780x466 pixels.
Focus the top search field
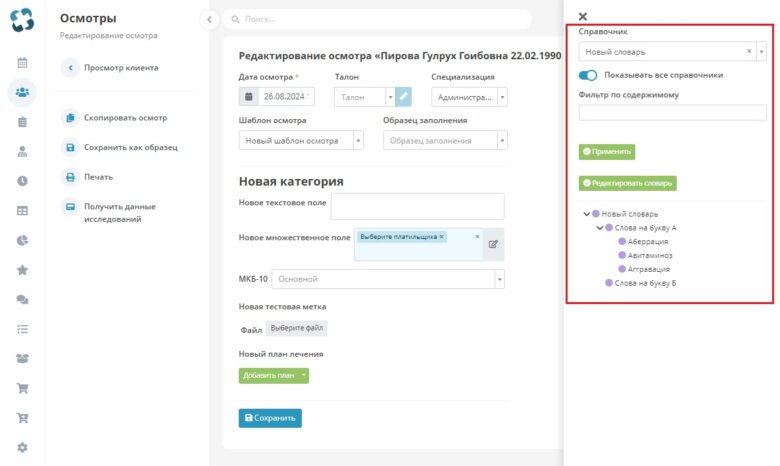tap(378, 19)
